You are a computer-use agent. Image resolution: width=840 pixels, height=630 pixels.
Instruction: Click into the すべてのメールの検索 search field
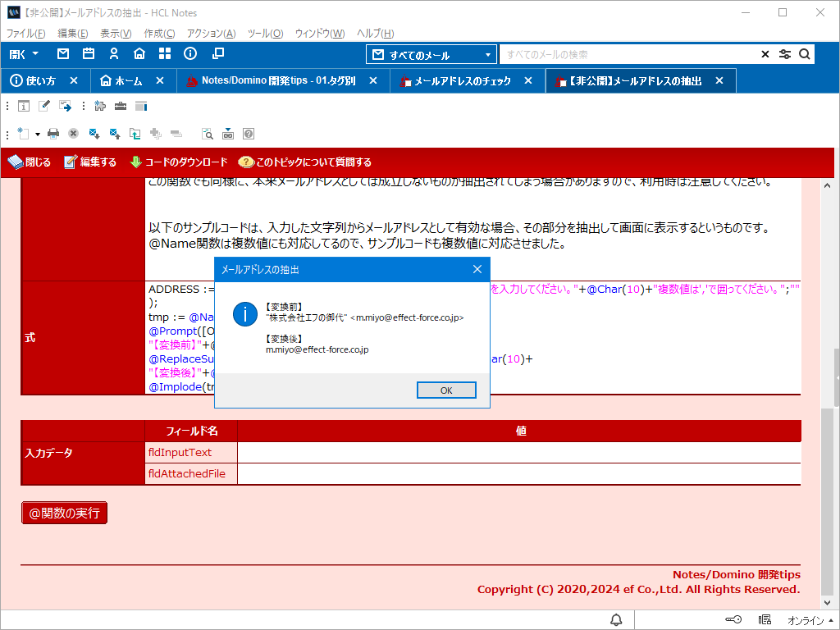click(x=628, y=54)
